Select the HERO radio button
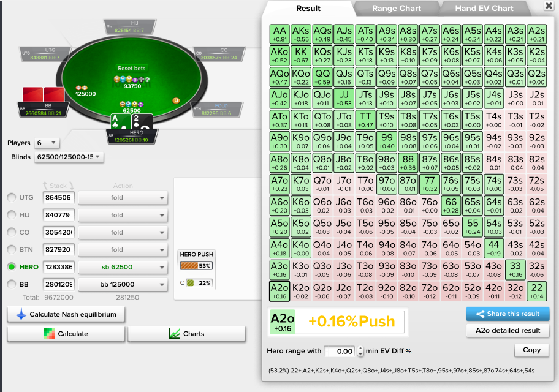 (x=12, y=267)
